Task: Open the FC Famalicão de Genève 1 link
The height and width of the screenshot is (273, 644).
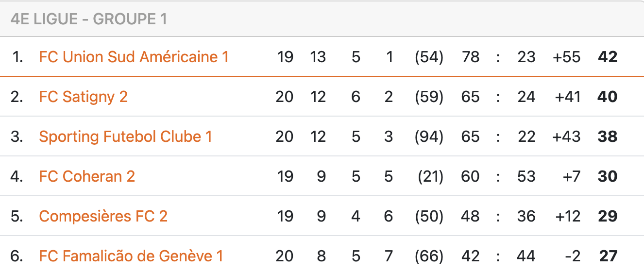Action: (x=131, y=256)
